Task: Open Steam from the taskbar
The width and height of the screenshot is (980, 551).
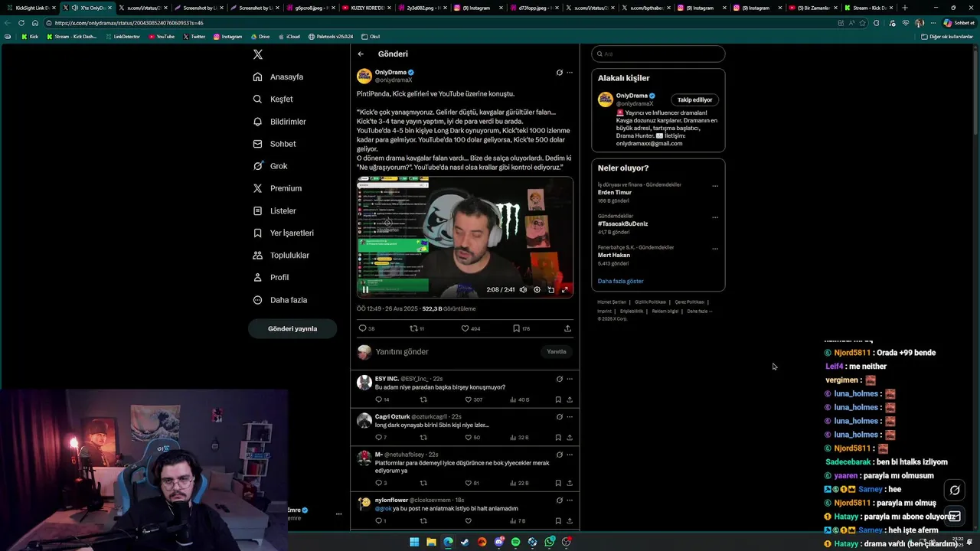Action: (465, 542)
